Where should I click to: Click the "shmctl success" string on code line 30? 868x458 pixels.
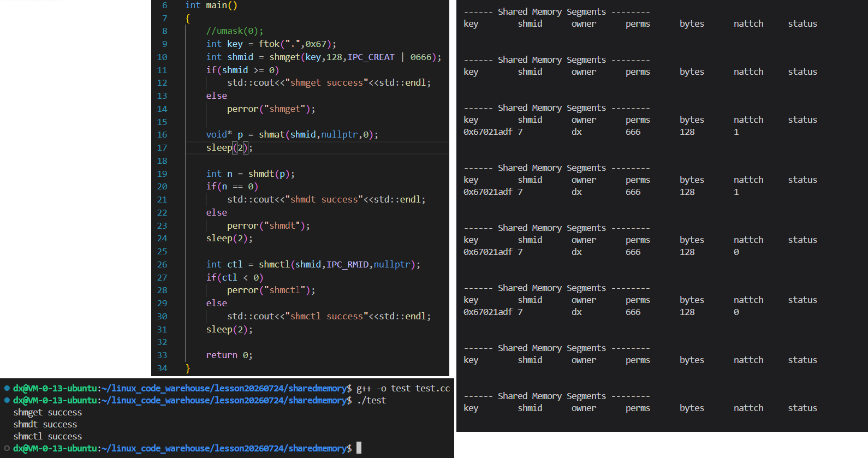point(326,317)
